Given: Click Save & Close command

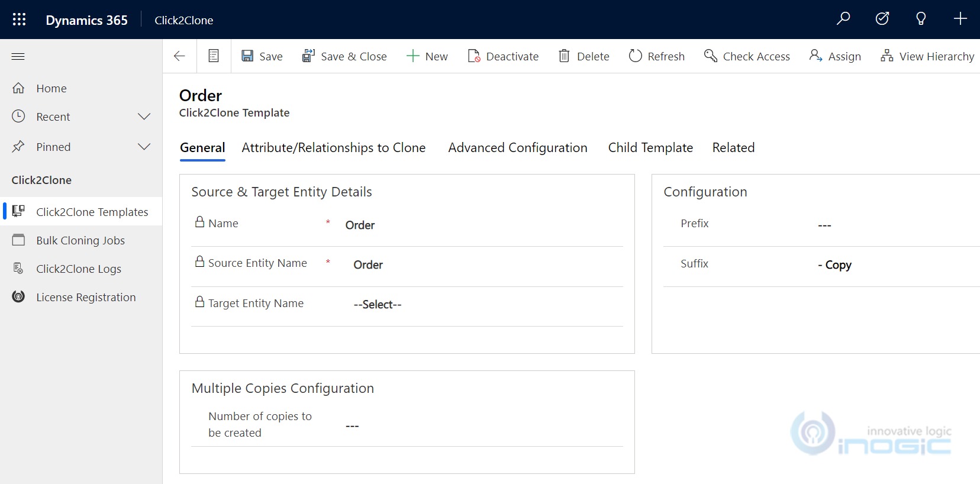Looking at the screenshot, I should pyautogui.click(x=344, y=56).
